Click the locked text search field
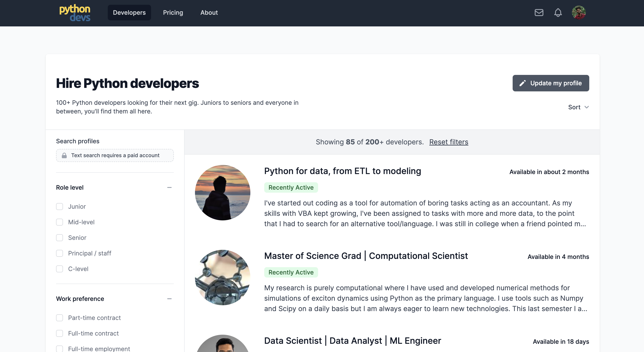This screenshot has width=644, height=352. coord(115,155)
